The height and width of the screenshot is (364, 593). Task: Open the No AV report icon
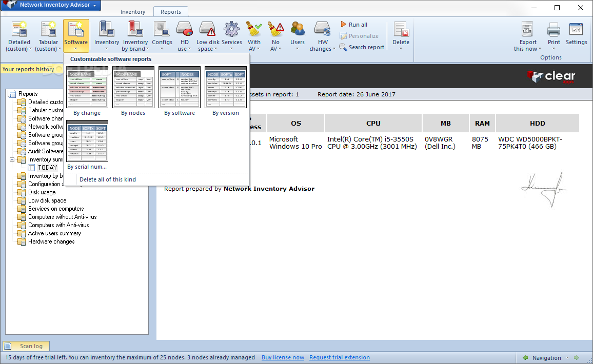tap(275, 29)
